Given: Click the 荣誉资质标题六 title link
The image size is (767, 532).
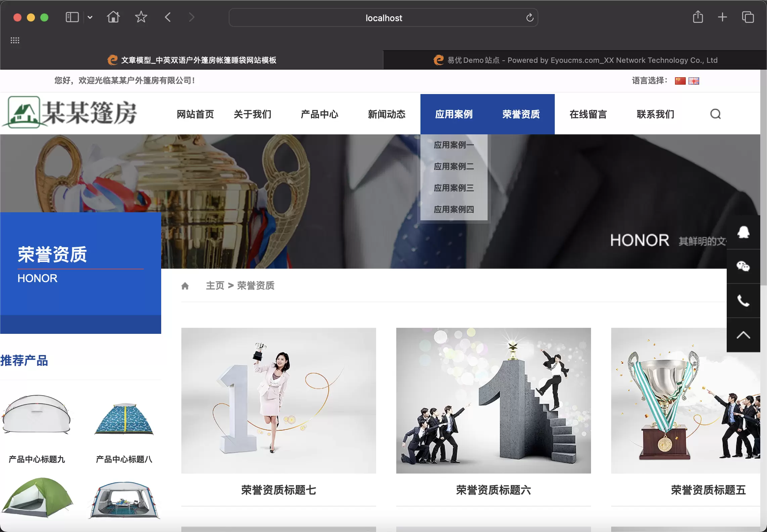Looking at the screenshot, I should (x=494, y=490).
